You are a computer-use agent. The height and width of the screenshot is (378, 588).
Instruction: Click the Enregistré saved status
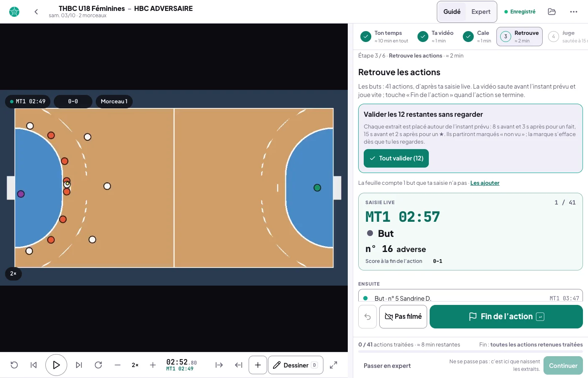coord(520,12)
